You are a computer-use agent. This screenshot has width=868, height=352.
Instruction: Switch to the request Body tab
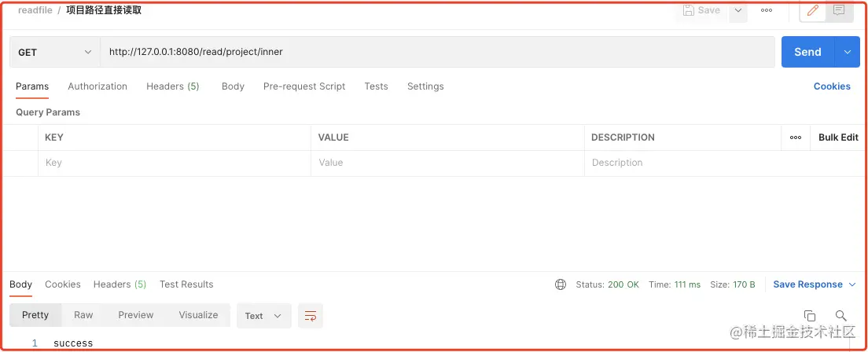point(233,86)
